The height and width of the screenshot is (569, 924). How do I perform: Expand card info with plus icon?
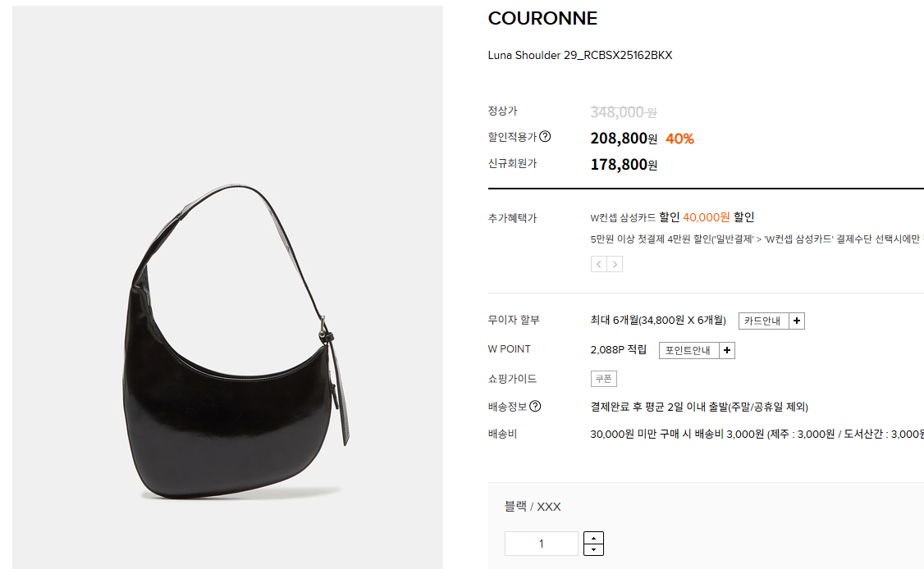click(797, 321)
